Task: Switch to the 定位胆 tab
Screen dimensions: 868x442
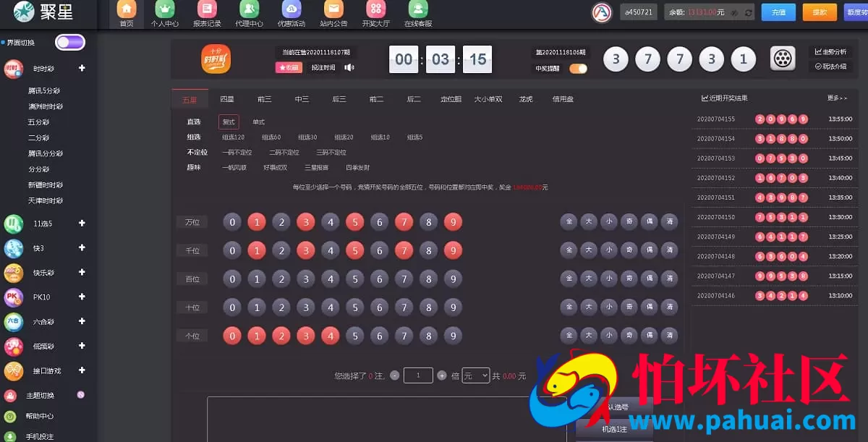Action: (451, 99)
